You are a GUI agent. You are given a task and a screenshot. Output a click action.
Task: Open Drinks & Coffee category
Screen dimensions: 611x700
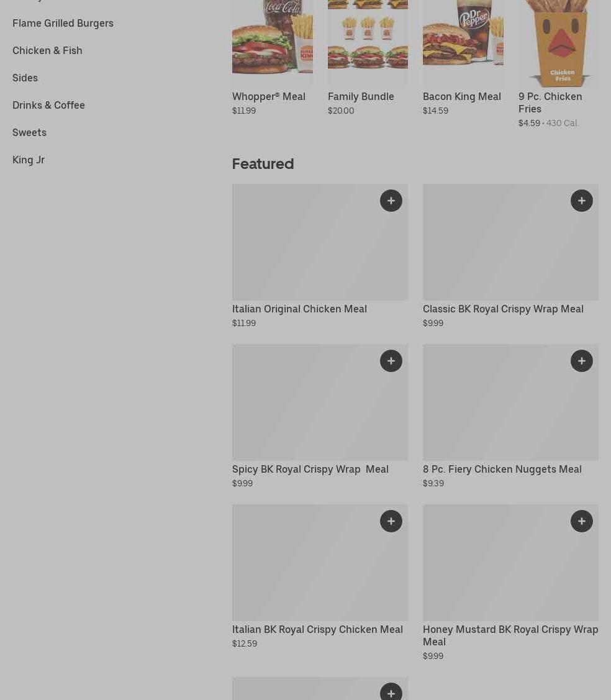[48, 105]
